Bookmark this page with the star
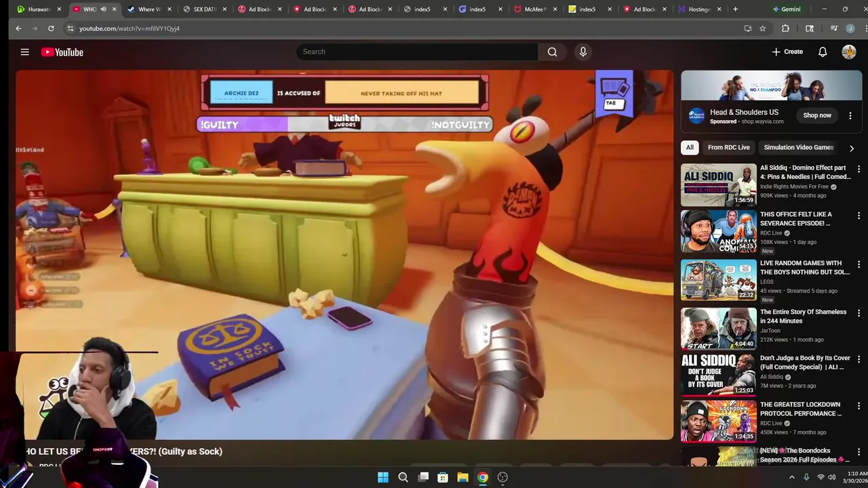The image size is (868, 488). pos(762,28)
